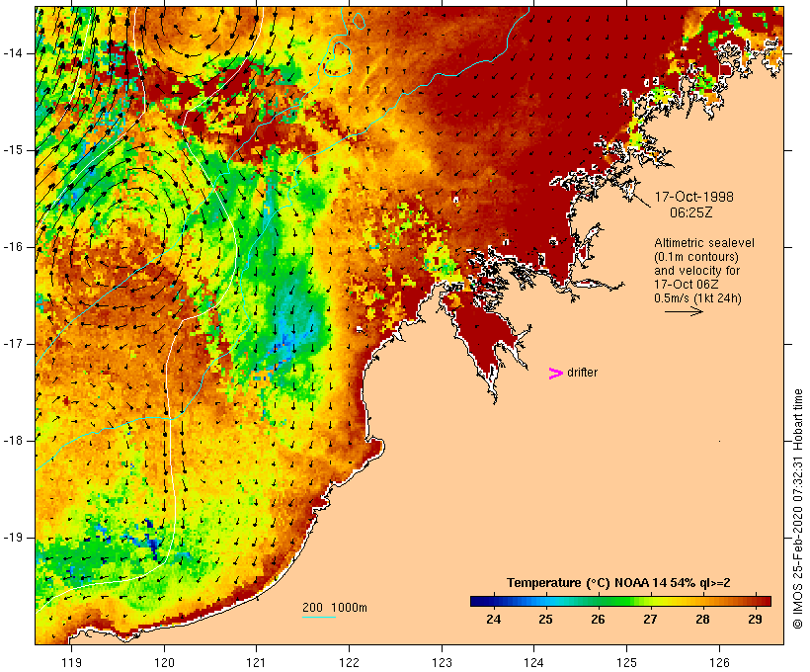
Task: Click the 'drifter' legend label
Action: coord(582,373)
